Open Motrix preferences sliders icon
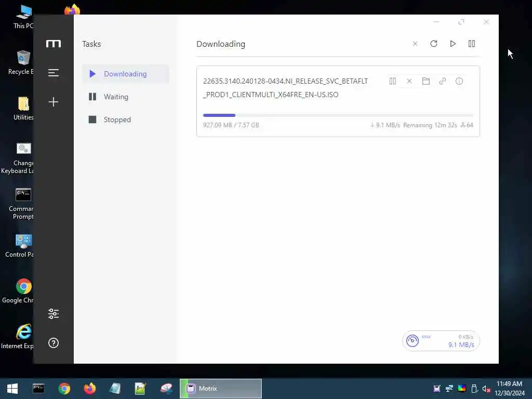 [54, 314]
